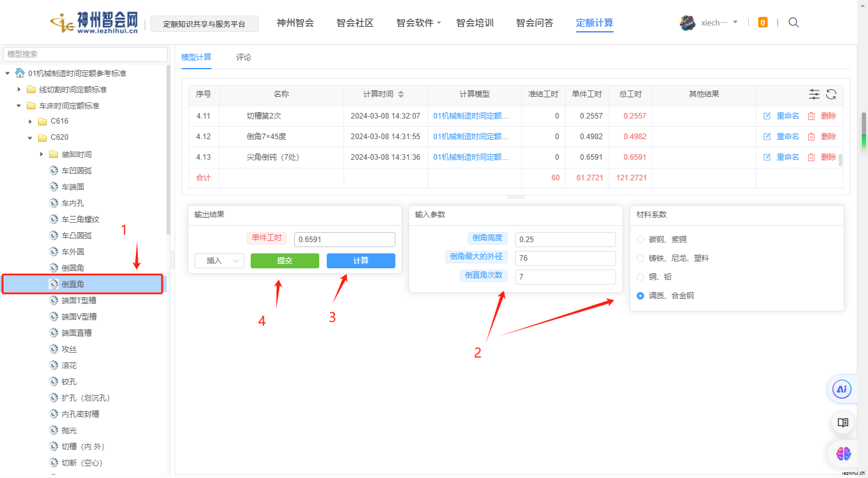Click the 车三角螺纹 model icon
Screen dimensions: 868x478
pyautogui.click(x=54, y=219)
